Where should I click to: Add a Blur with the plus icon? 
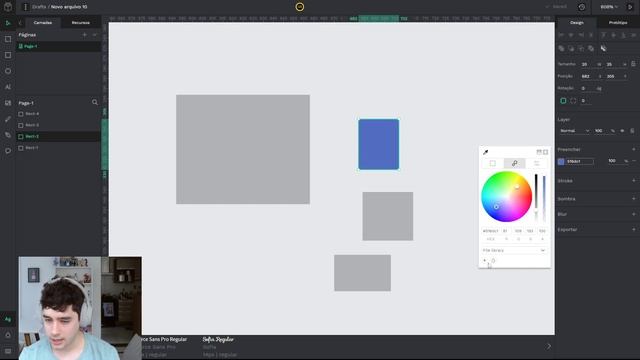[x=634, y=214]
